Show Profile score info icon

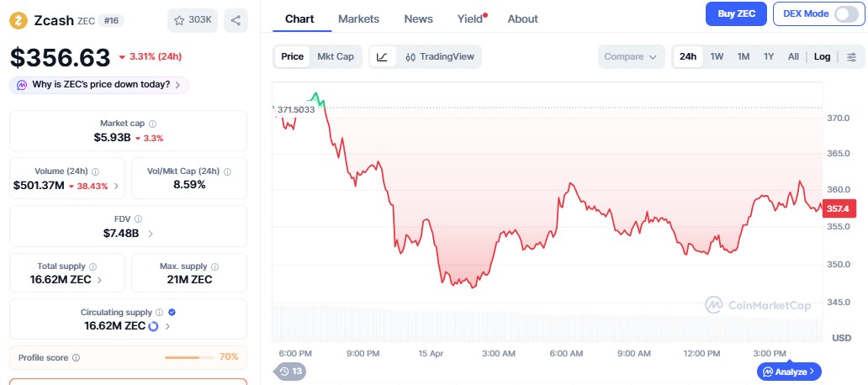[x=77, y=358]
